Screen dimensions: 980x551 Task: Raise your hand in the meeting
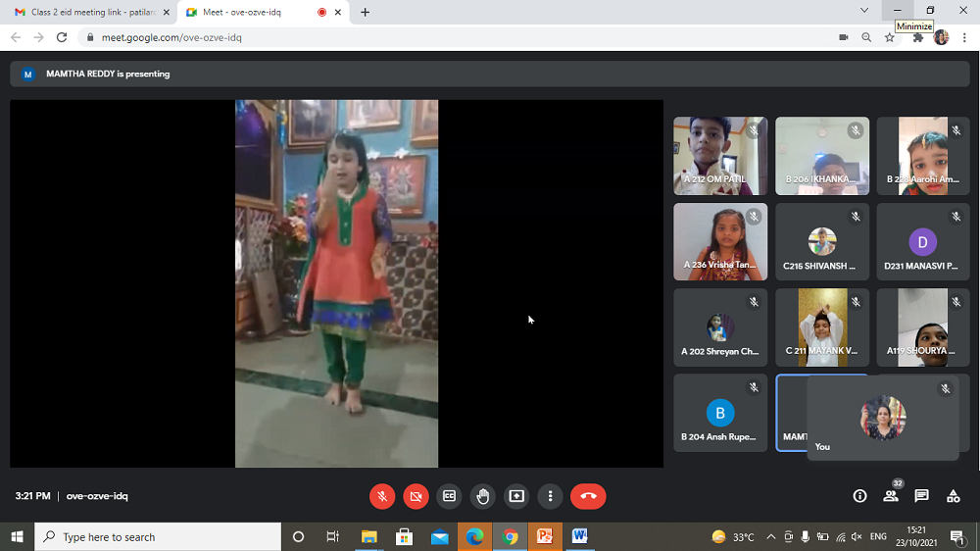483,496
